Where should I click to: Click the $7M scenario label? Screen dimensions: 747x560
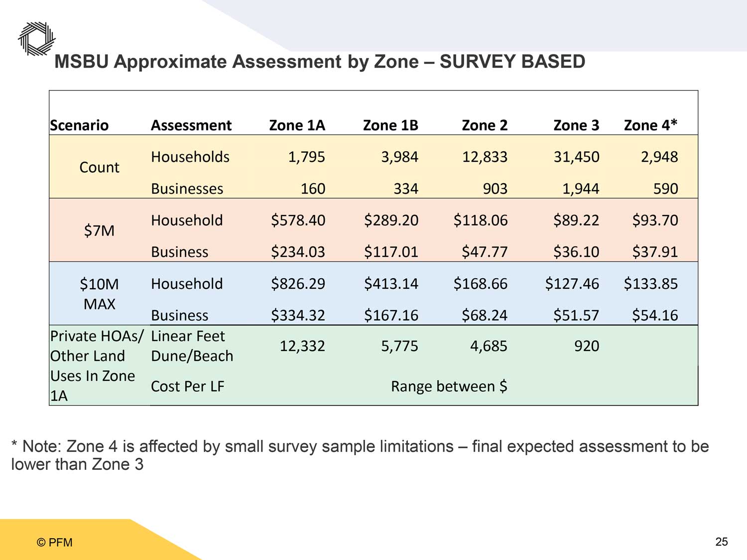tap(99, 230)
